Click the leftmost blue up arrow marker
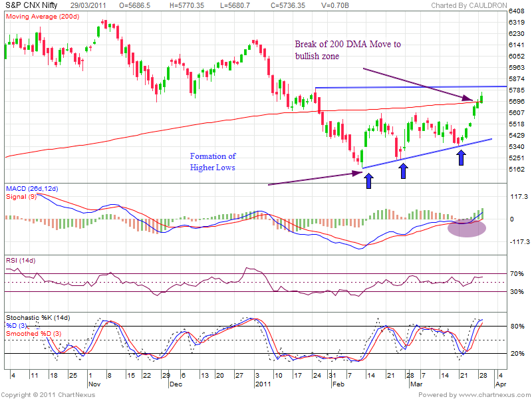Image resolution: width=532 pixels, height=399 pixels. click(369, 180)
